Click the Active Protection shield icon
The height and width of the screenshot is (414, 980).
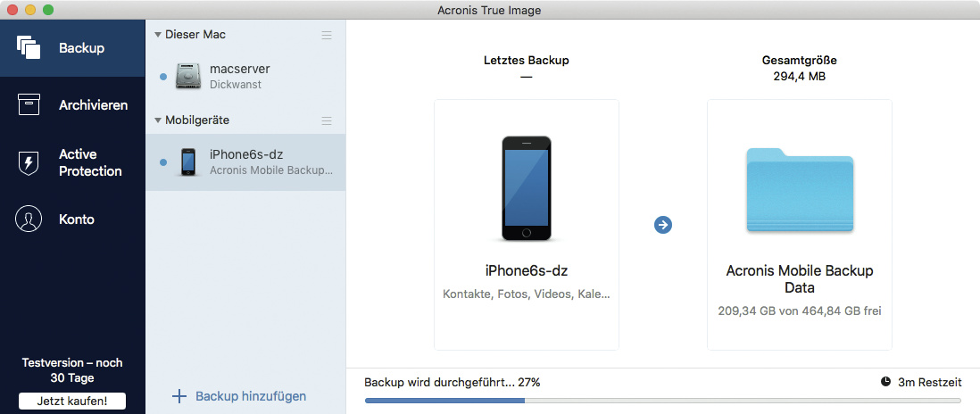tap(29, 162)
